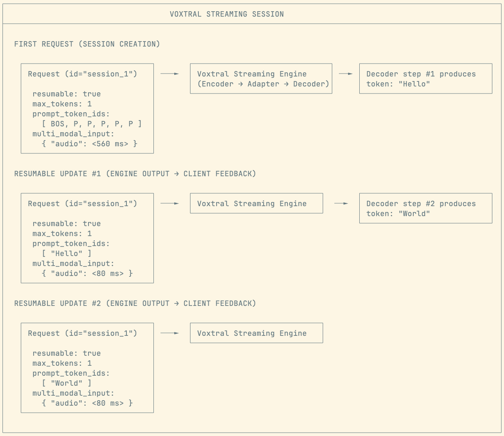The image size is (504, 436).
Task: Click the [ "World" ] prompt token line
Action: pos(67,383)
